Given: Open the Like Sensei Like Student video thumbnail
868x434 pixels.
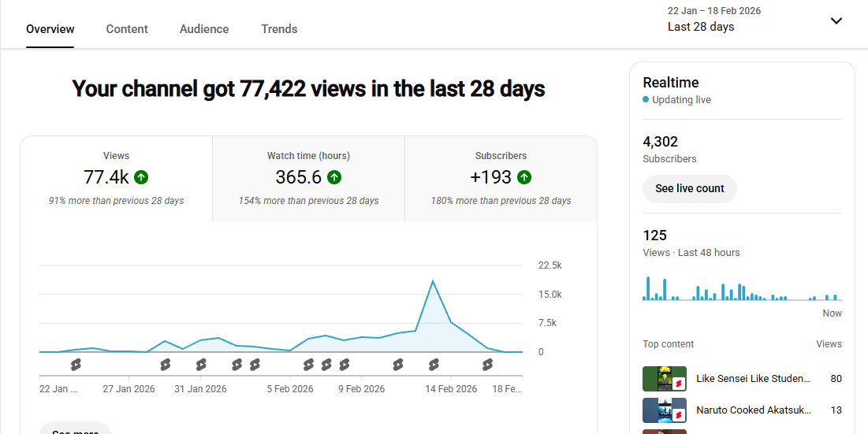Looking at the screenshot, I should [664, 379].
